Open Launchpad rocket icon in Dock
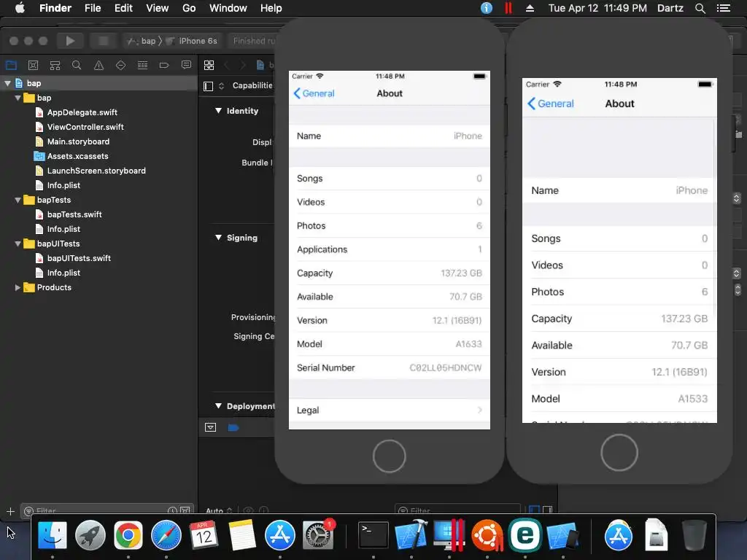 pyautogui.click(x=90, y=535)
